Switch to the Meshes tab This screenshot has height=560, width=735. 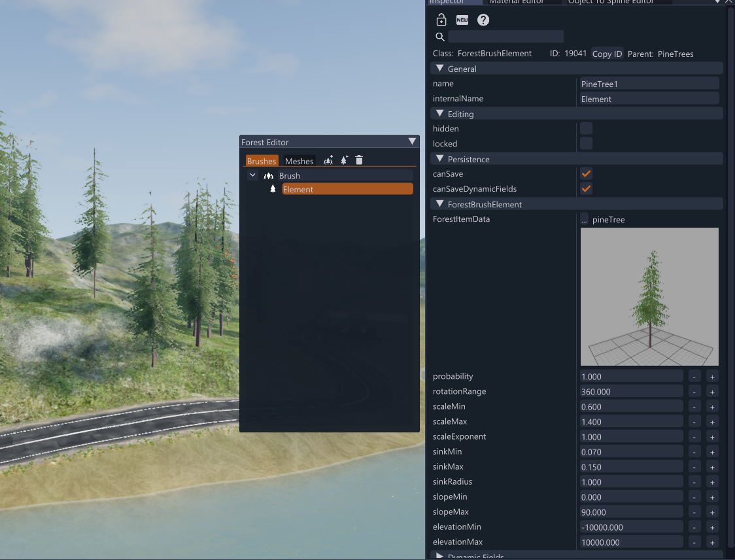[299, 161]
